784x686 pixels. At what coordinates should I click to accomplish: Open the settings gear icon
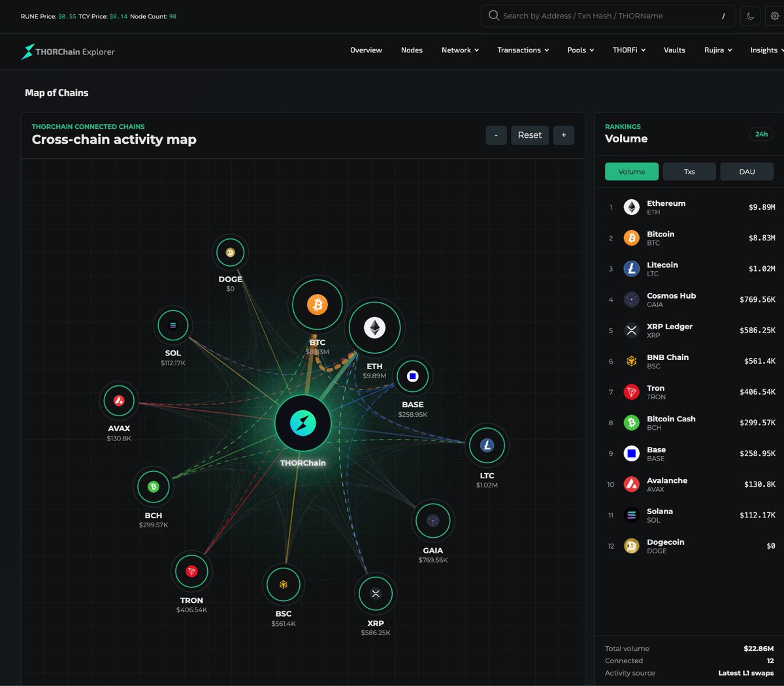[775, 16]
